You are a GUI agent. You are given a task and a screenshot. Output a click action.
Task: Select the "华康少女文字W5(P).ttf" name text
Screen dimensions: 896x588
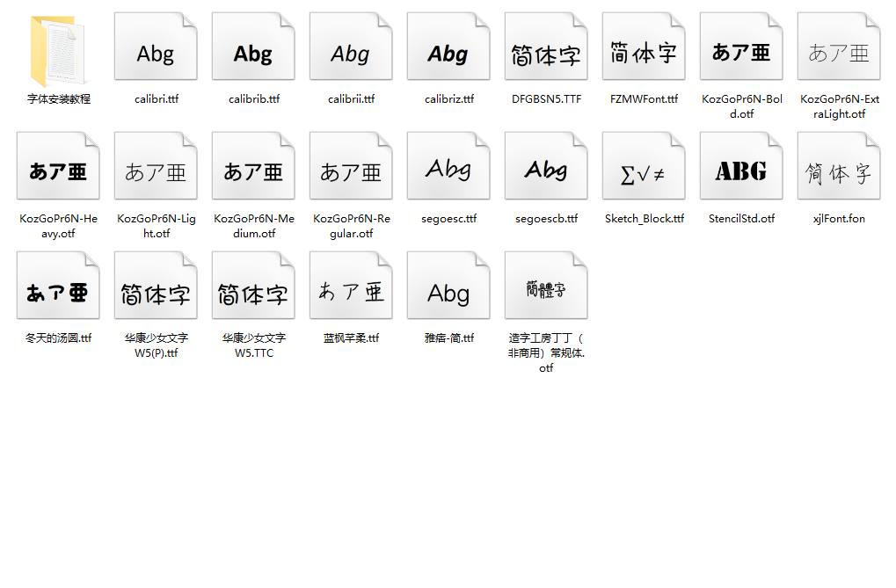pyautogui.click(x=157, y=345)
